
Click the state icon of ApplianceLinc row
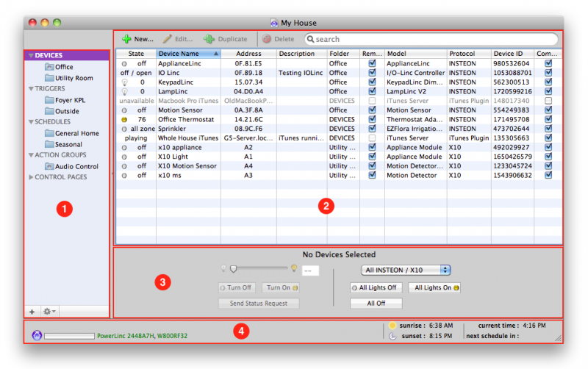[x=124, y=64]
